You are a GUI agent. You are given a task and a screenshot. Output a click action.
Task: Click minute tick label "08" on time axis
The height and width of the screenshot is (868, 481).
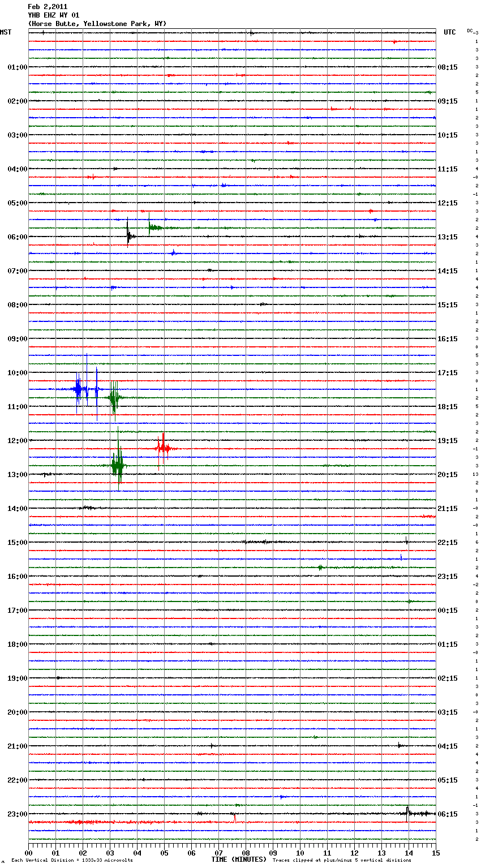click(246, 853)
